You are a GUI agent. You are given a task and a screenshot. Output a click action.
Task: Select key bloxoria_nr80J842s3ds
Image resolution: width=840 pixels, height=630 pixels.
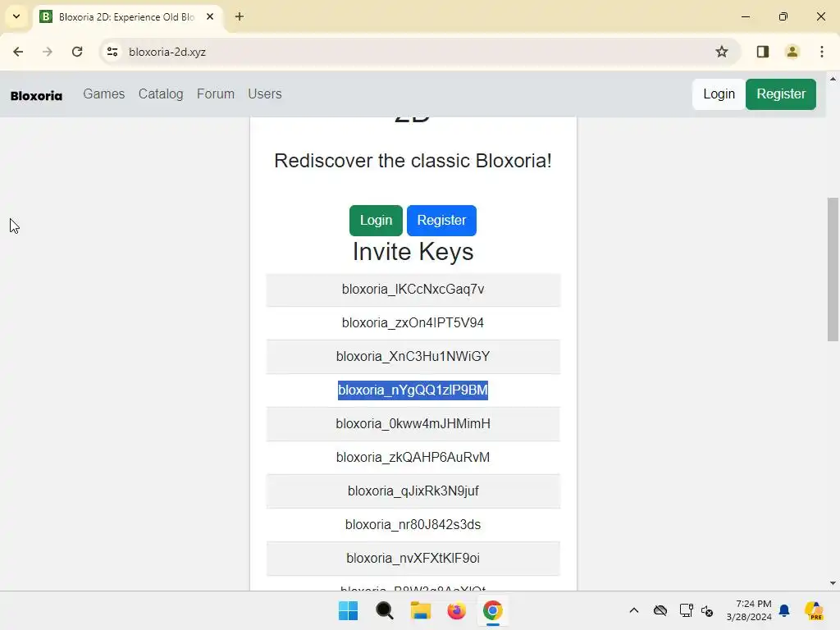[x=413, y=524]
